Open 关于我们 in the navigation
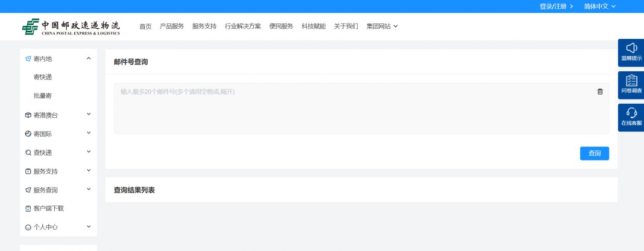Screen dimensions: 644x251 coord(346,26)
